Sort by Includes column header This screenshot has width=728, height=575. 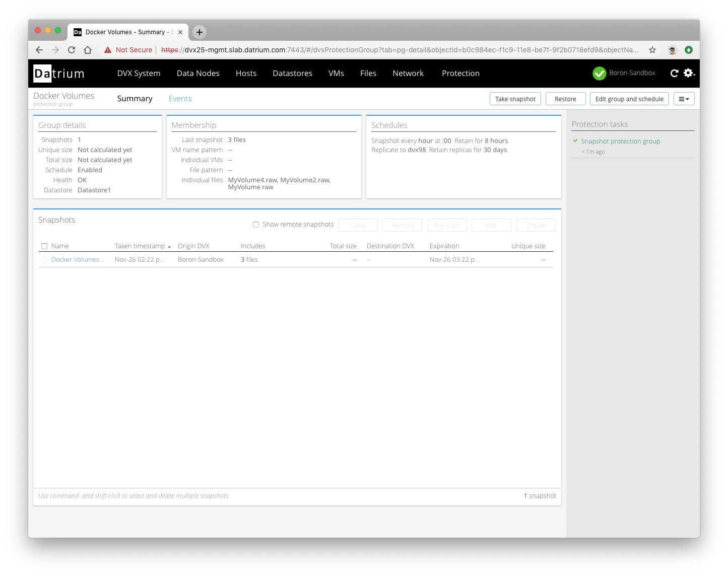click(253, 246)
